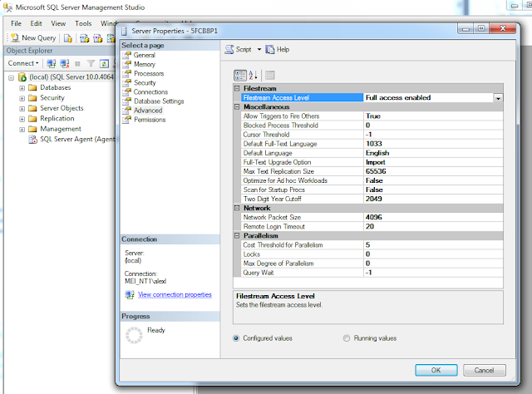This screenshot has height=394, width=532.
Task: Open View connection properties link
Action: click(175, 294)
